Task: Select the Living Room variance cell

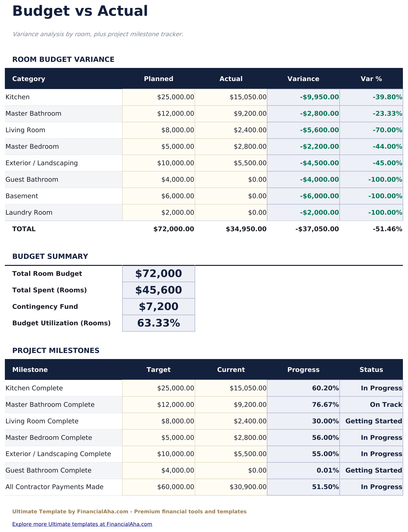Action: [303, 130]
